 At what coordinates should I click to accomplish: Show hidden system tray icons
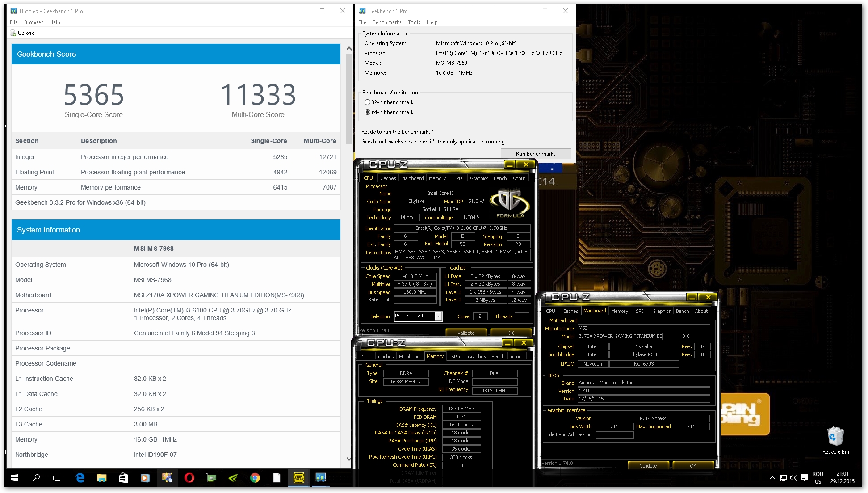coord(772,478)
